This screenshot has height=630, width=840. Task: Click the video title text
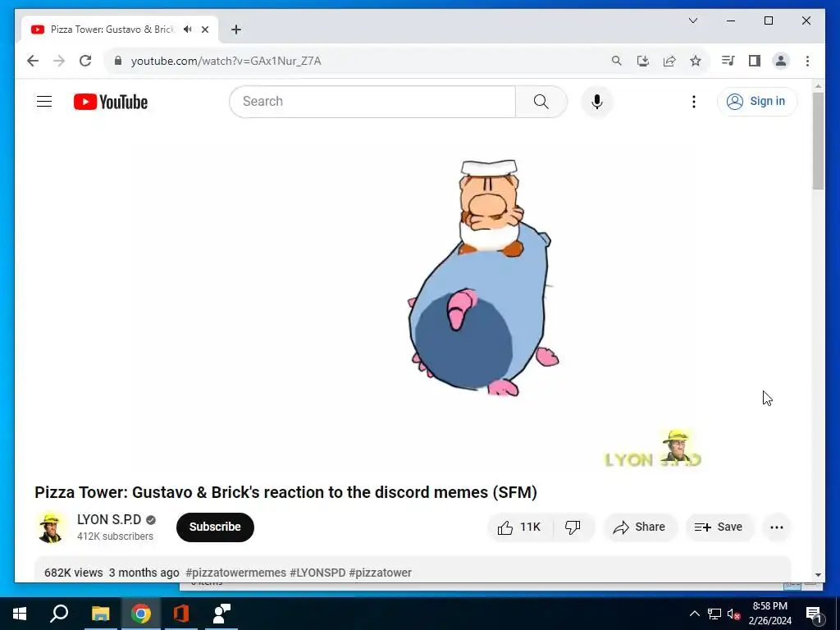tap(286, 492)
